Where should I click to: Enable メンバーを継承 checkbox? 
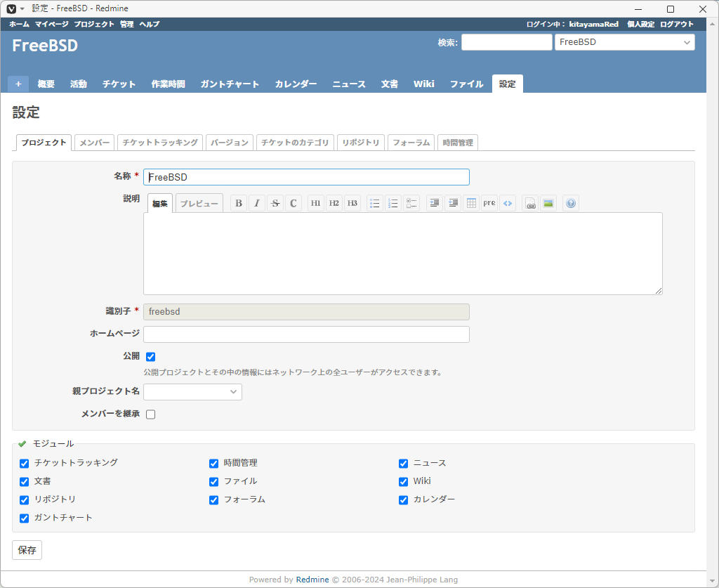coord(150,414)
